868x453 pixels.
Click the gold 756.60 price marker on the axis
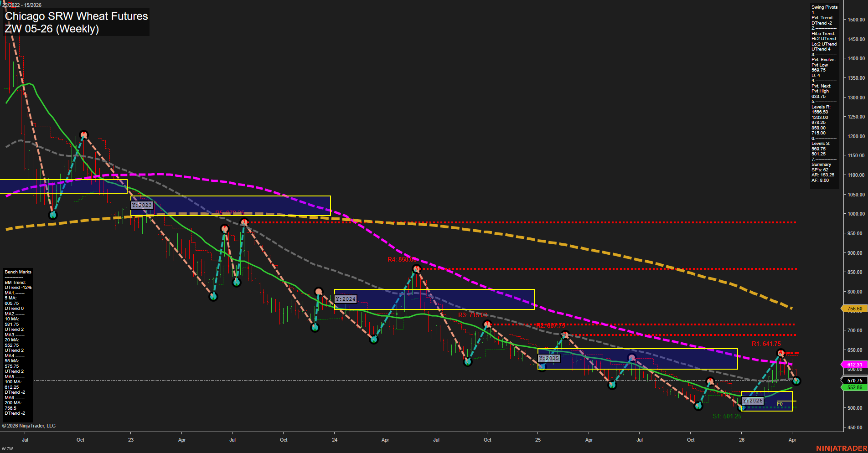[855, 308]
